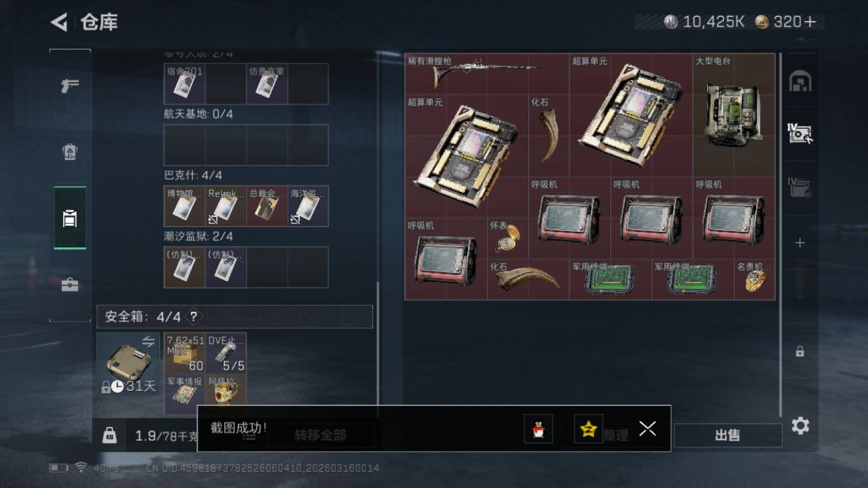This screenshot has width=868, height=488.
Task: Click the settings gear icon
Action: 800,426
